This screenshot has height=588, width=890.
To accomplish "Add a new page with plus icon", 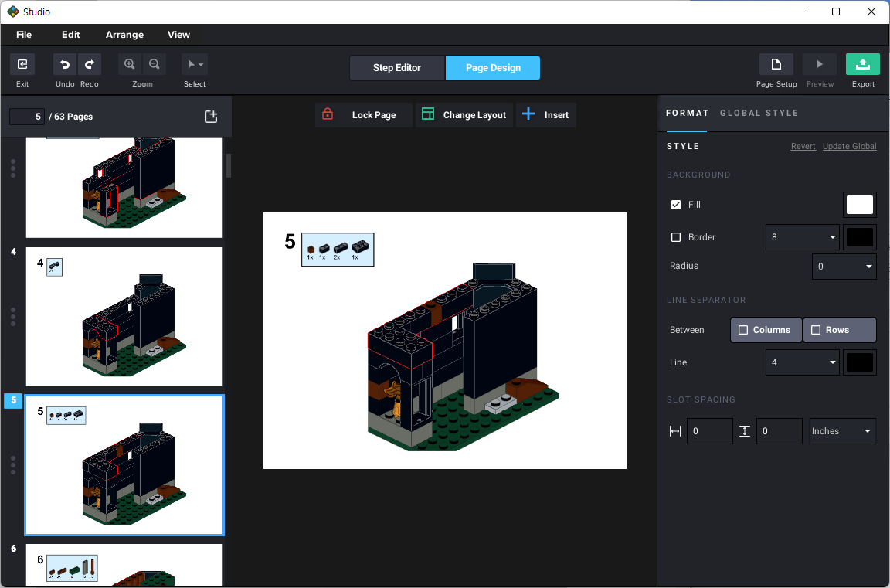I will (x=211, y=117).
